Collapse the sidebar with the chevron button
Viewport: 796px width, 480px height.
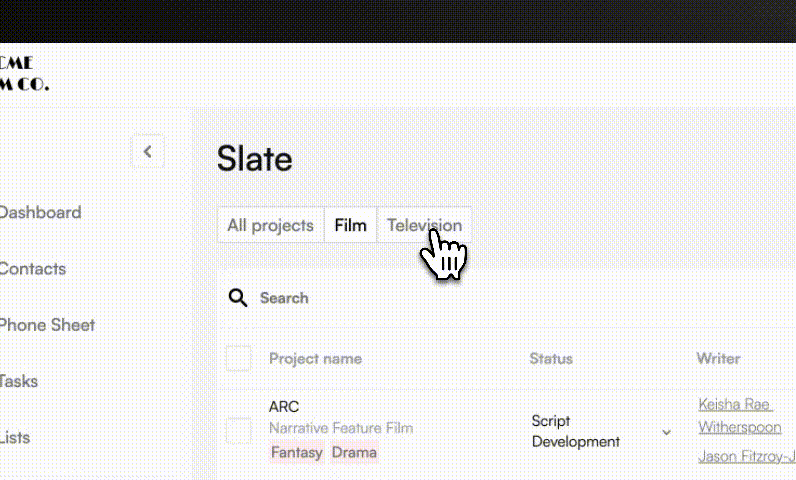tap(148, 151)
